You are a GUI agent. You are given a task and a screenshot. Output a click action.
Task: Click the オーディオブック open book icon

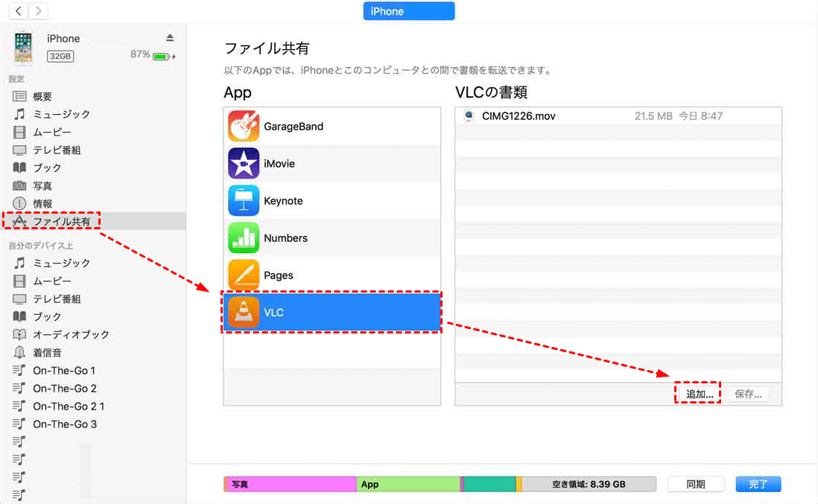[19, 334]
